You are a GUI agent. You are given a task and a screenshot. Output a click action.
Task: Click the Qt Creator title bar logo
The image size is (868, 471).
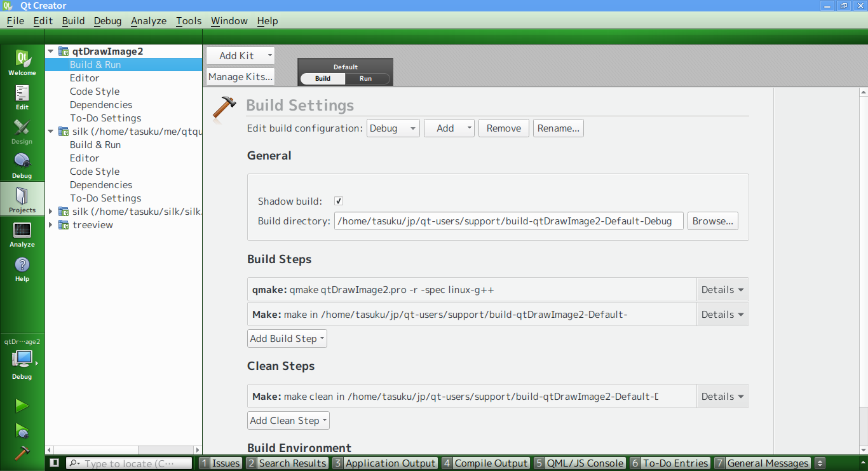pos(7,6)
